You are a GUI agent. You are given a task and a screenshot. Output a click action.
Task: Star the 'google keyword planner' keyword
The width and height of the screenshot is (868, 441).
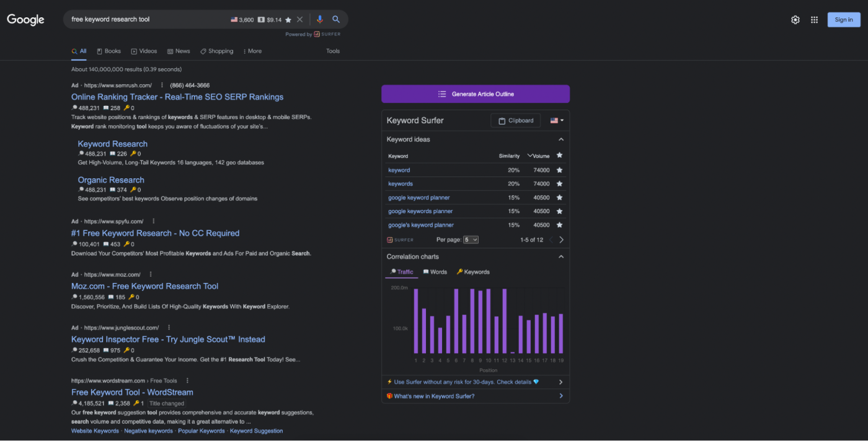pyautogui.click(x=559, y=198)
